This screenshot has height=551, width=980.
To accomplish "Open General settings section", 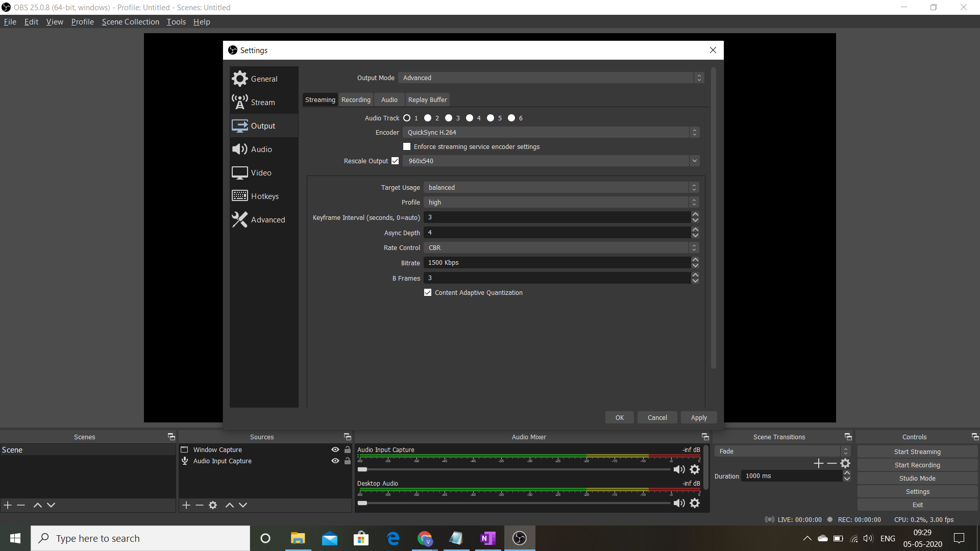I will point(263,79).
